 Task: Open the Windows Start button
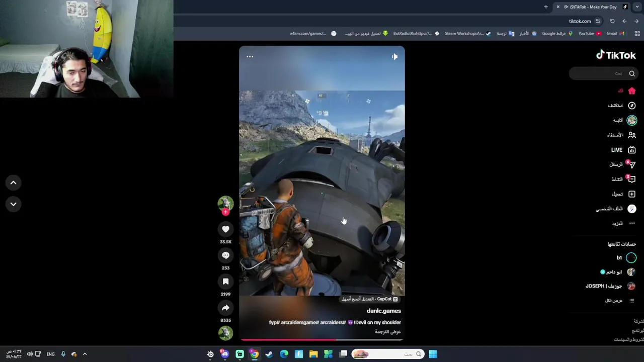433,354
